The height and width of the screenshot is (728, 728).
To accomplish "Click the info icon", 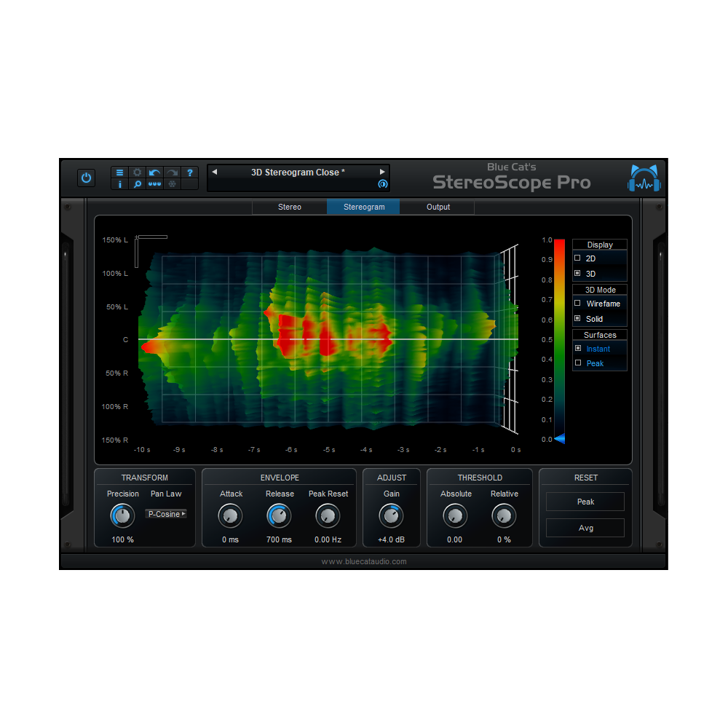I will 119,185.
